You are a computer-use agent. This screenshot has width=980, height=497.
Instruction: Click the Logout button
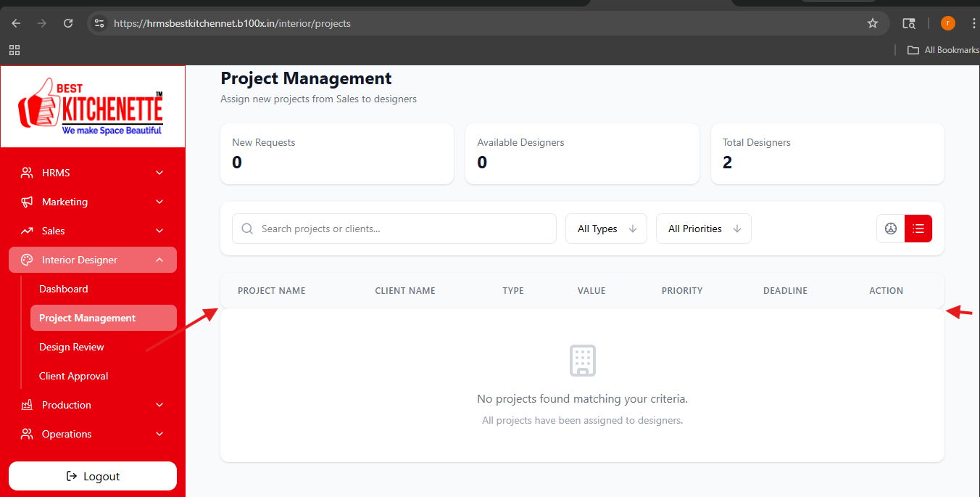click(93, 476)
